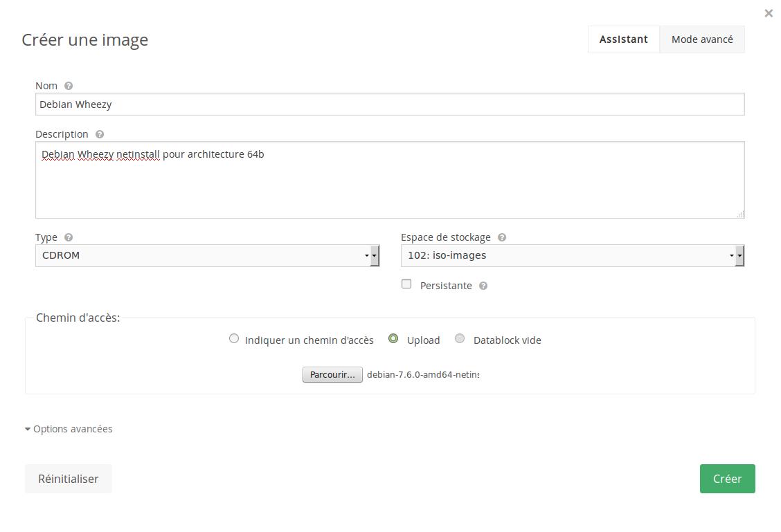Select the Datablock vide radio option
The height and width of the screenshot is (532, 781).
[x=460, y=338]
